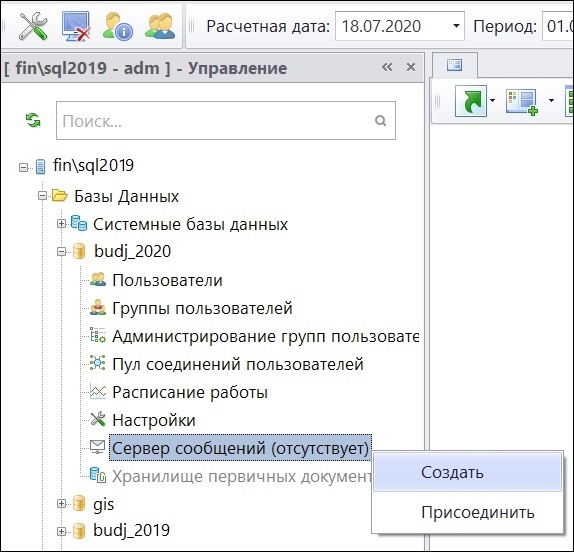Select Присоединить in the context menu
This screenshot has height=552, width=574.
point(467,512)
